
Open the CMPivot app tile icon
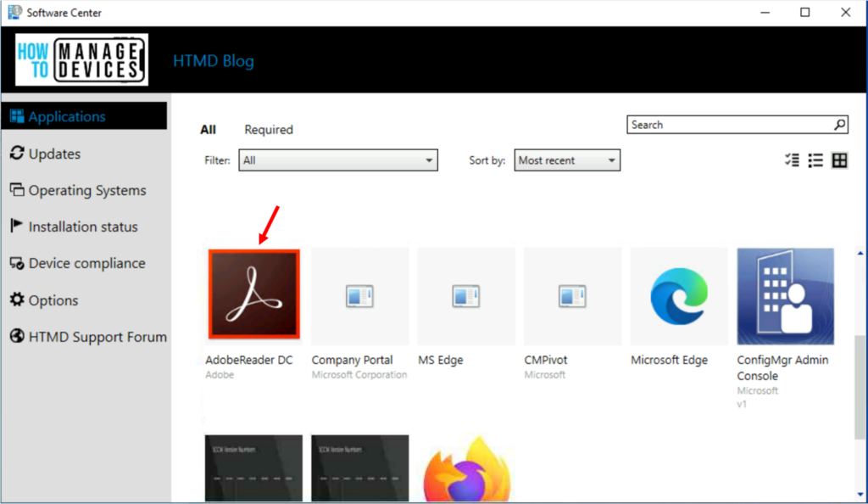coord(572,296)
